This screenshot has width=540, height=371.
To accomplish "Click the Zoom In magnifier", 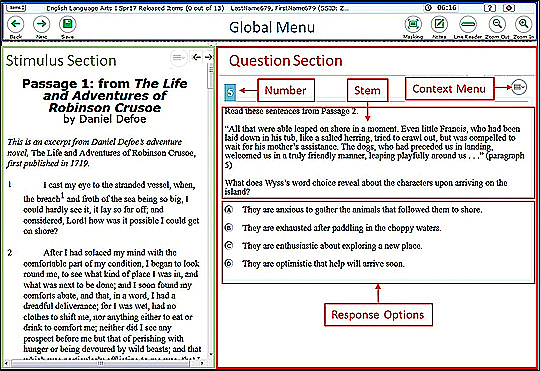I will (x=523, y=24).
